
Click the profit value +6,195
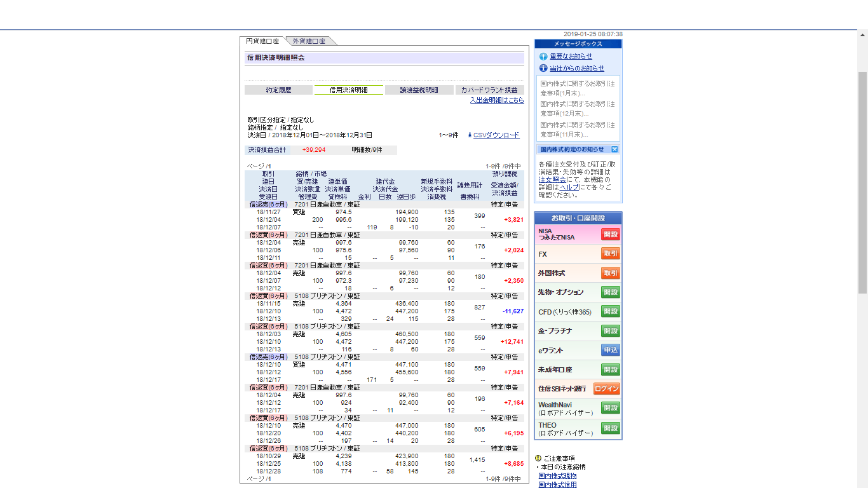point(513,433)
